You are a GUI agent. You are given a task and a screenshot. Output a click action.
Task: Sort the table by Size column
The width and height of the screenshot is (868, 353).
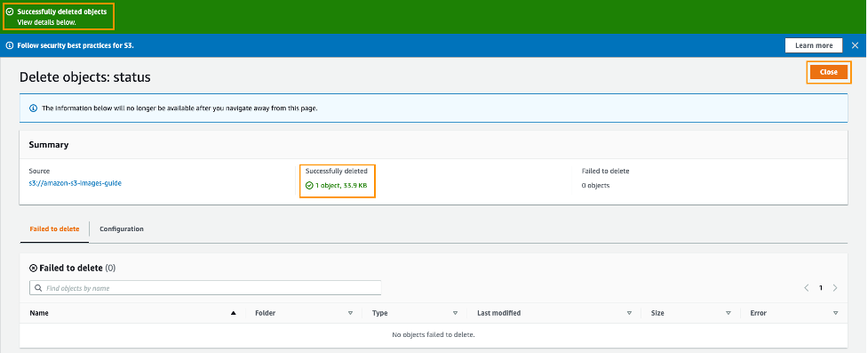pyautogui.click(x=728, y=313)
